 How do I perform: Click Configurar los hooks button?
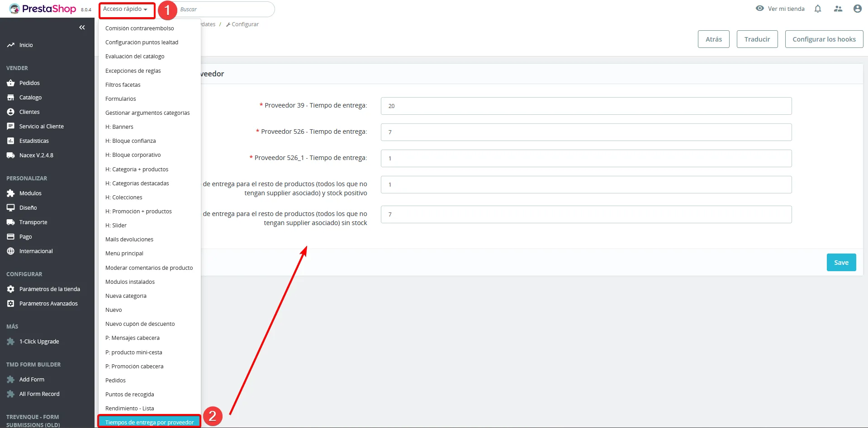[824, 39]
